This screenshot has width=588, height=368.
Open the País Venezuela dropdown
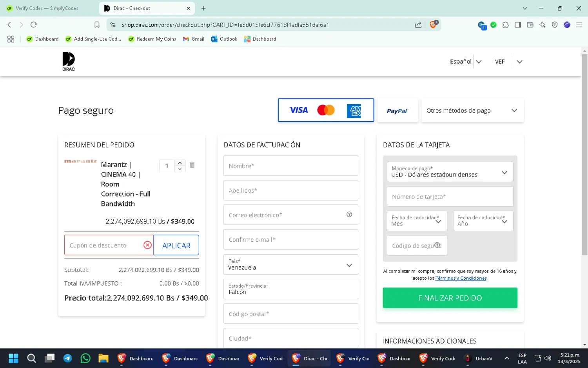click(291, 264)
